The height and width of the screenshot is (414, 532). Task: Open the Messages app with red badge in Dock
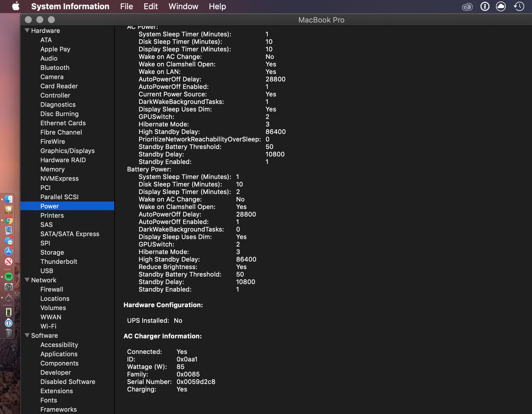(8, 241)
